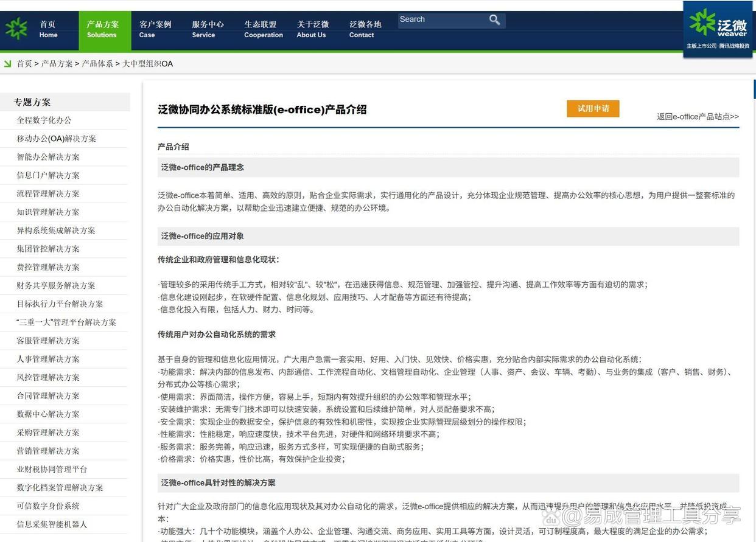The height and width of the screenshot is (542, 756).
Task: Click the green breadcrumb arrow icon
Action: [x=7, y=63]
